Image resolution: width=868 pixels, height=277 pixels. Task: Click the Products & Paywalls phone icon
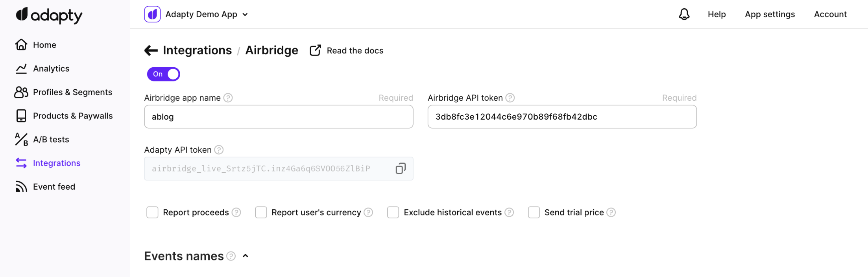pos(21,116)
